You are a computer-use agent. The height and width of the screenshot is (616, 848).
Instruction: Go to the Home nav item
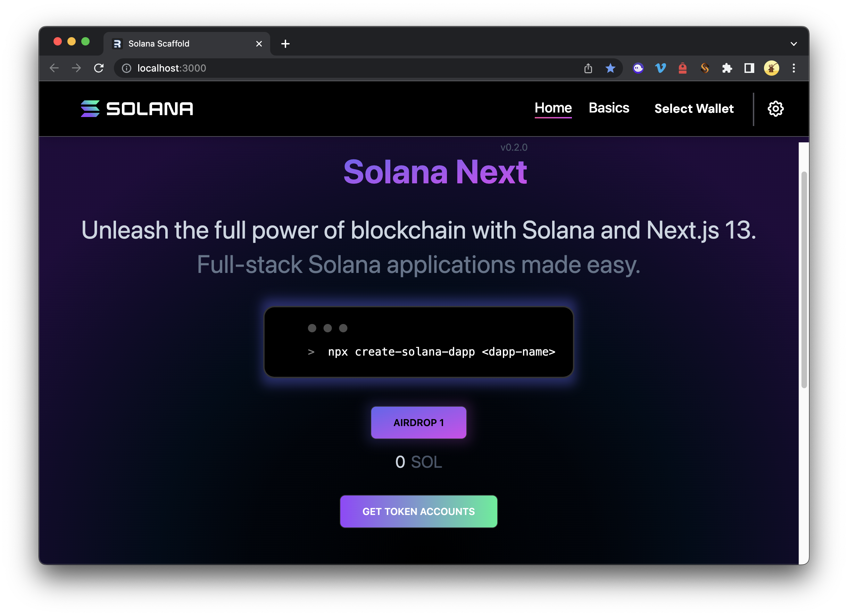[553, 108]
